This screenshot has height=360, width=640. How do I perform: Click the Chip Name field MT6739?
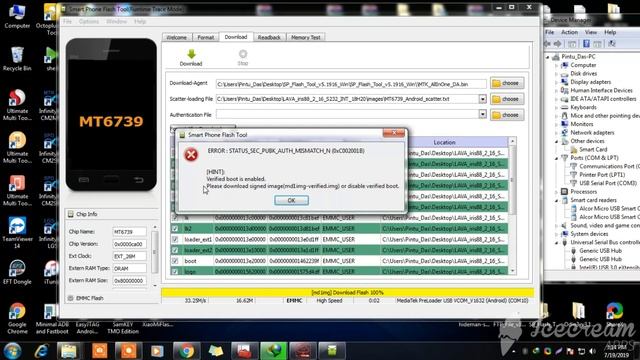click(129, 232)
